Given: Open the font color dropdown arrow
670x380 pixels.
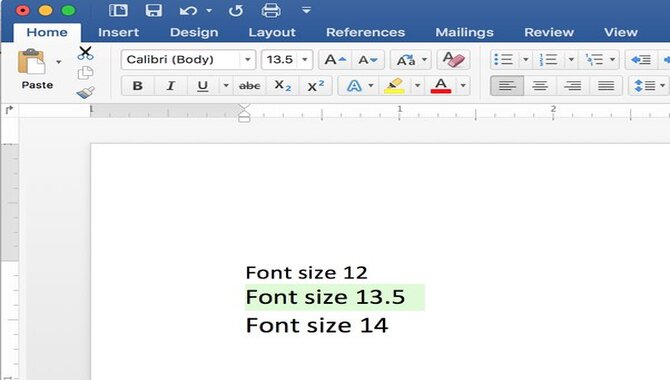Looking at the screenshot, I should coord(463,86).
